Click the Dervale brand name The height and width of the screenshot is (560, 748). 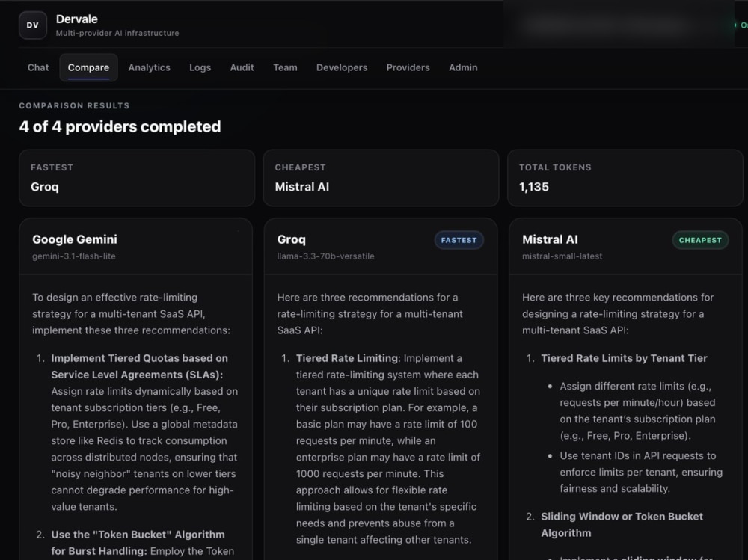77,19
